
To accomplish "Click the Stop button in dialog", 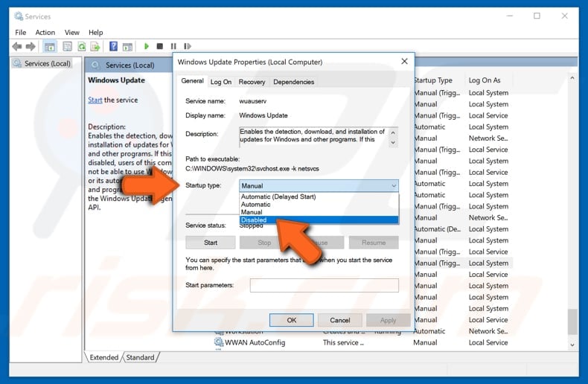I will (264, 243).
